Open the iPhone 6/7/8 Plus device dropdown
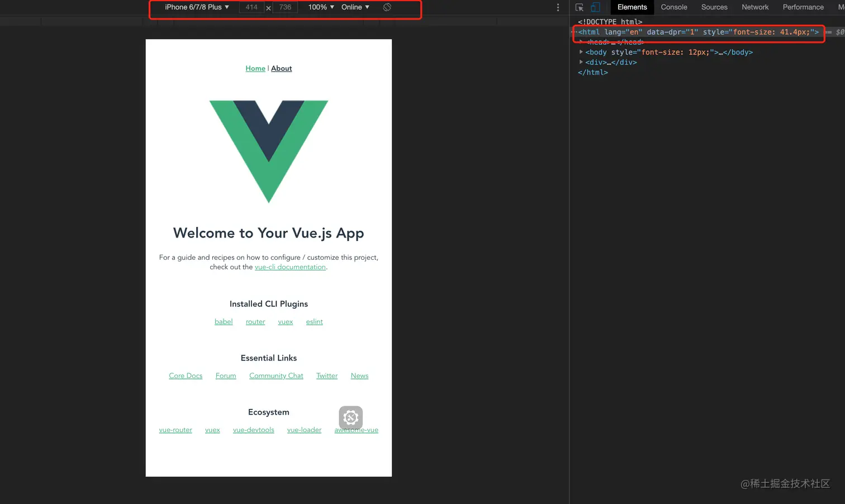The image size is (845, 504). click(x=197, y=7)
